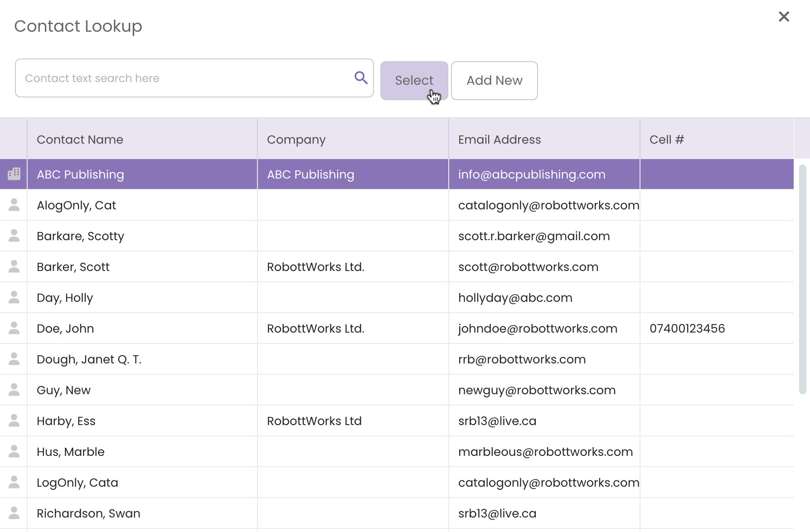Click person icon next to Dough, Janet Q. T.
Viewport: 810px width, 532px height.
[14, 359]
